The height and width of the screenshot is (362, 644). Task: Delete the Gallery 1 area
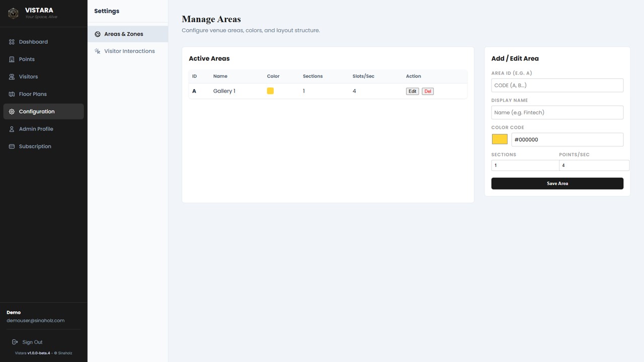coord(428,91)
